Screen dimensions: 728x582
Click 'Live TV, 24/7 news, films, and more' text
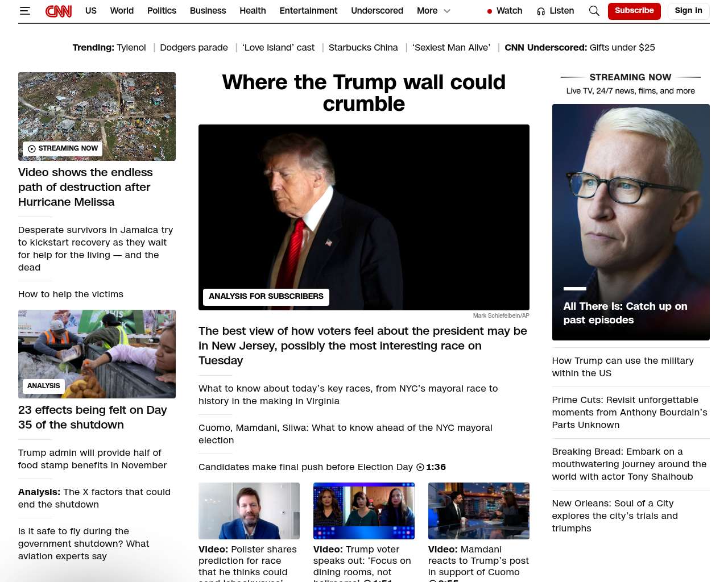(631, 91)
